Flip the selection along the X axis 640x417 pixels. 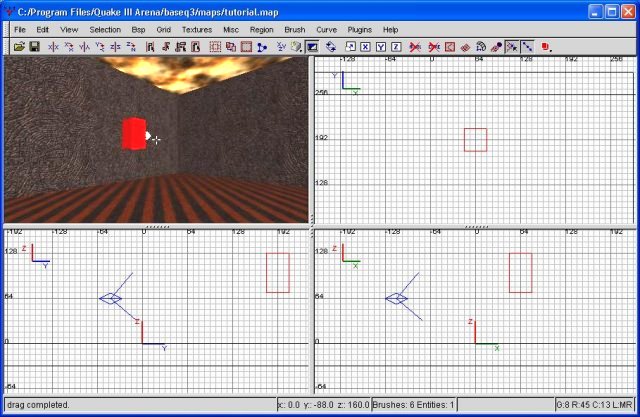(53, 47)
